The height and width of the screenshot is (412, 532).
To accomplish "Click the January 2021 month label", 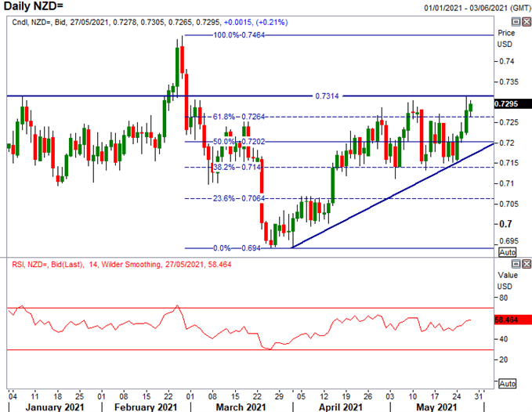I will pyautogui.click(x=55, y=407).
